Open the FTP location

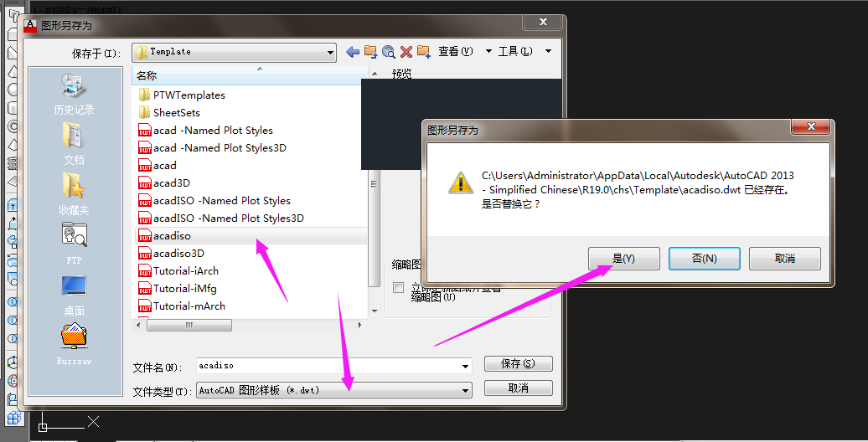coord(75,244)
